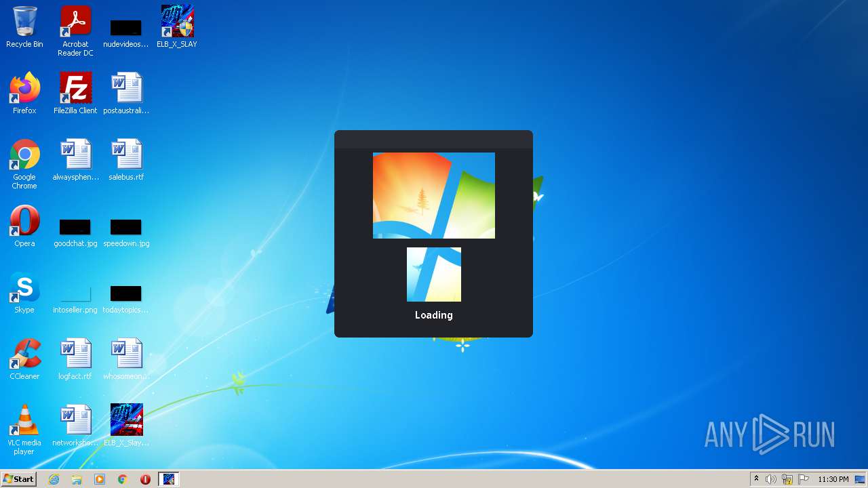Viewport: 868px width, 488px height.
Task: Select speedown.jpg image file
Action: tap(126, 232)
